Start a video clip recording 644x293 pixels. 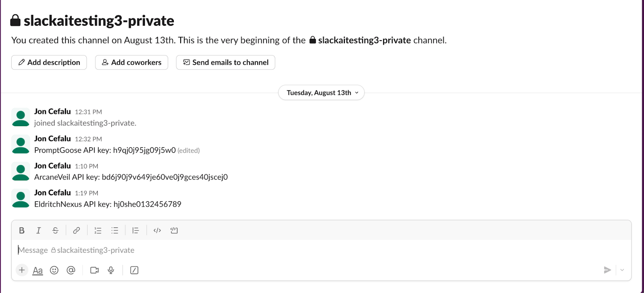click(x=94, y=270)
